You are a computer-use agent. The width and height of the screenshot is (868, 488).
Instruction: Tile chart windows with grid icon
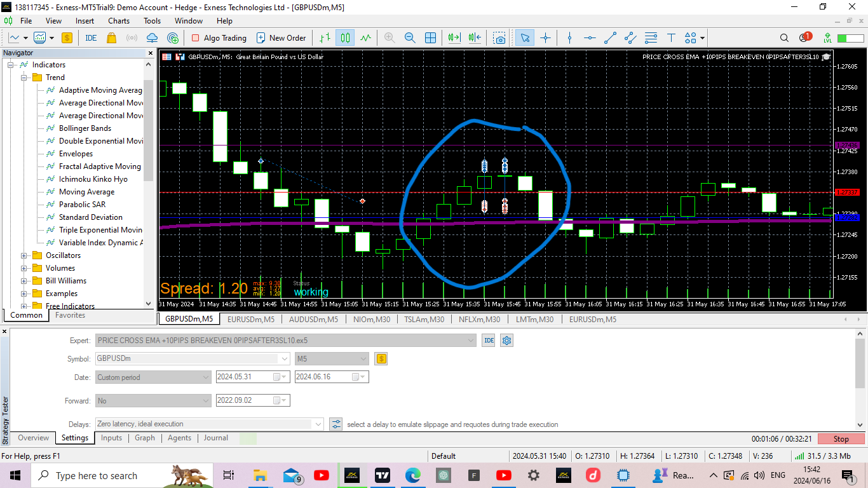(x=430, y=38)
